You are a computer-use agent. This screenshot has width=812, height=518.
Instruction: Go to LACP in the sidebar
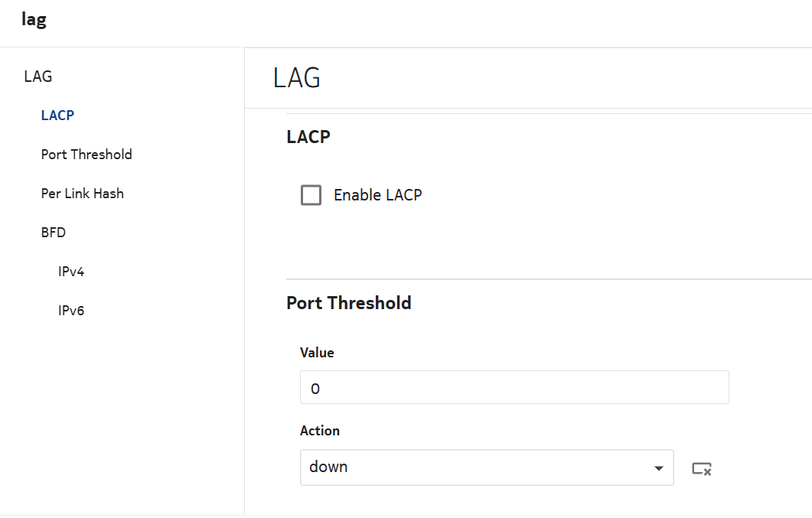[57, 116]
